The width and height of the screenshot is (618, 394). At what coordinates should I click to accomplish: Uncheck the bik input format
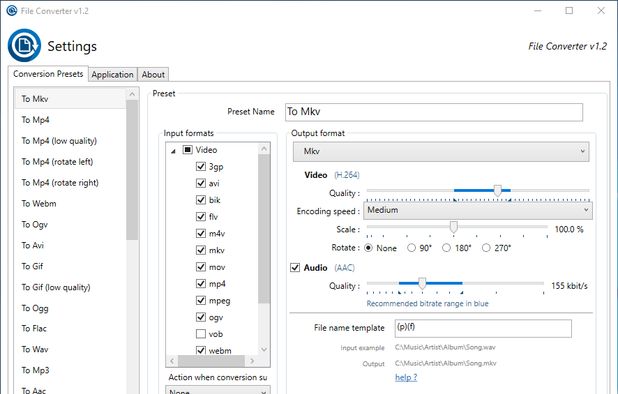click(201, 200)
